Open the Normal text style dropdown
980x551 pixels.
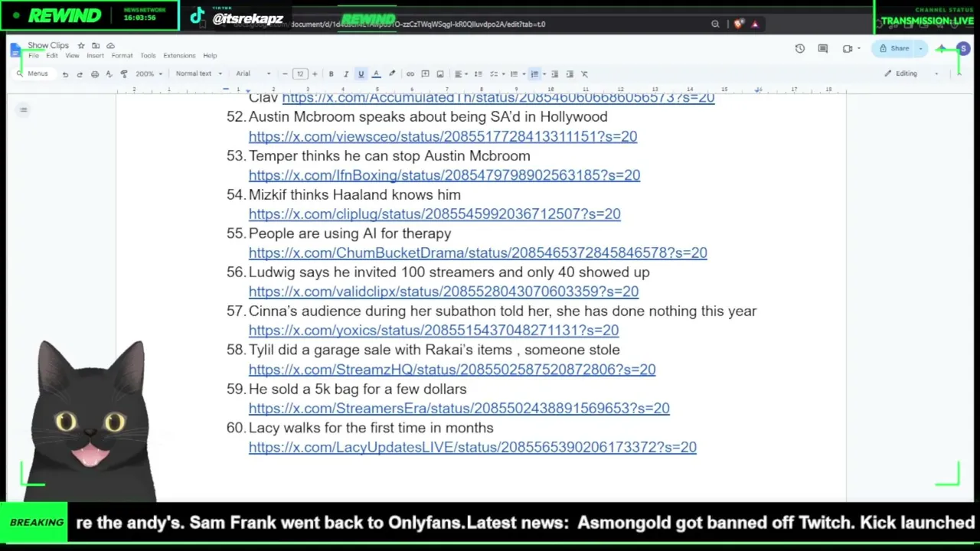[198, 74]
